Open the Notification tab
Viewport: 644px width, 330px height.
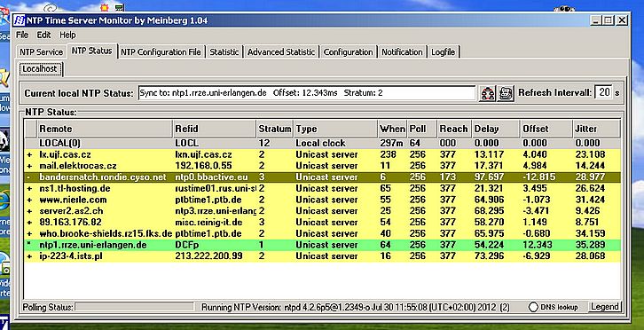[402, 52]
